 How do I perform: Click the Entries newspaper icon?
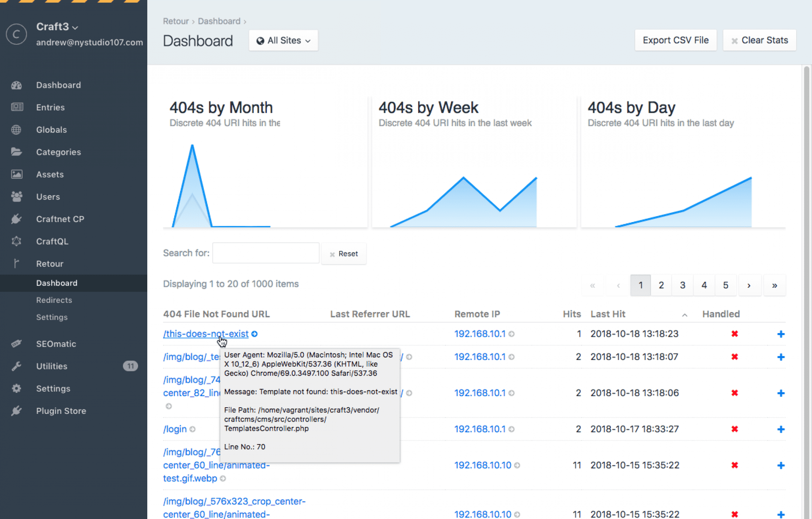click(17, 107)
